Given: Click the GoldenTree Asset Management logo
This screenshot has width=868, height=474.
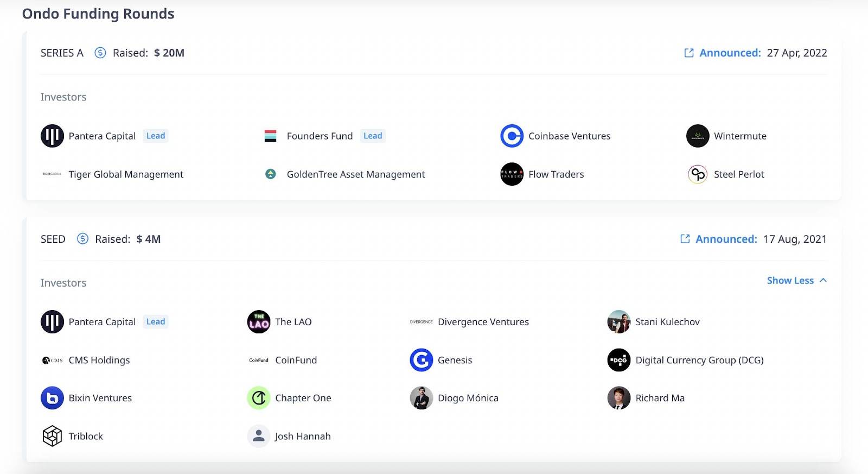Looking at the screenshot, I should 270,174.
